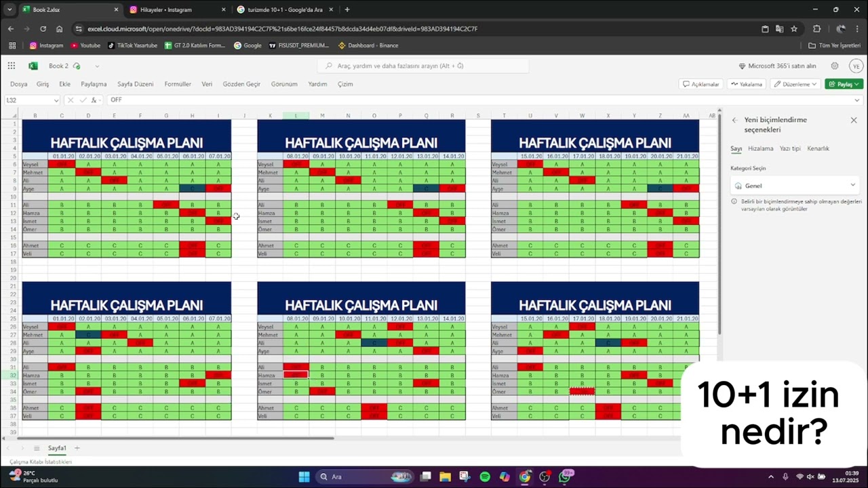Screen dimensions: 868x488
Task: Open Dashboard - Binance bookmark
Action: point(368,45)
